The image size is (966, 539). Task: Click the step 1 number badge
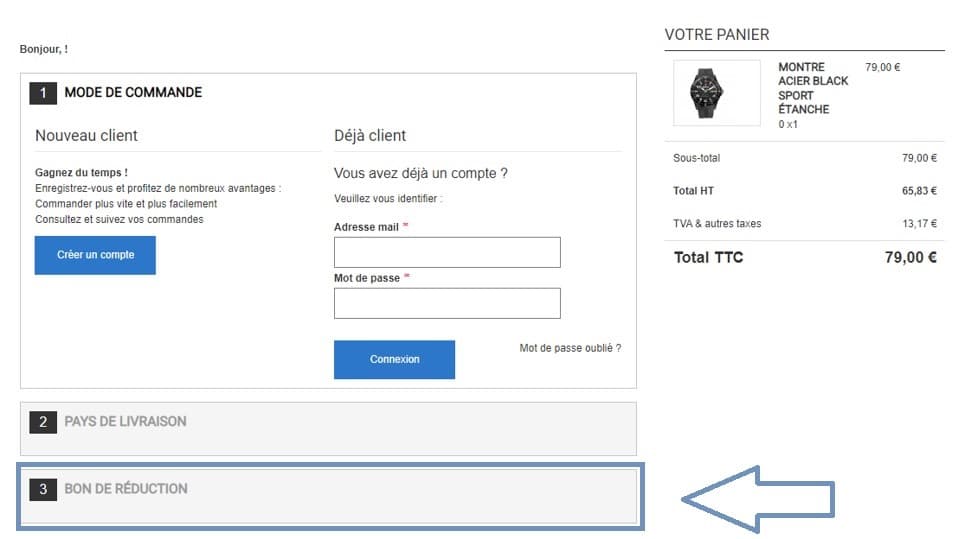coord(43,93)
